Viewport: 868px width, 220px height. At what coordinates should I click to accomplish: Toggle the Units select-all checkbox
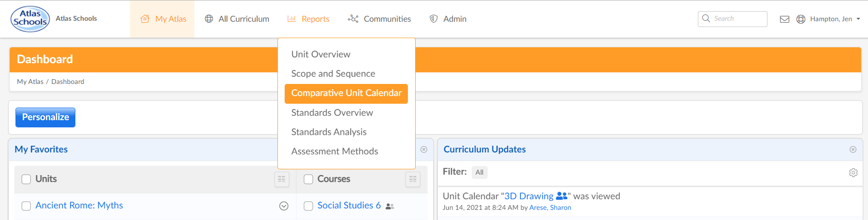tap(26, 179)
